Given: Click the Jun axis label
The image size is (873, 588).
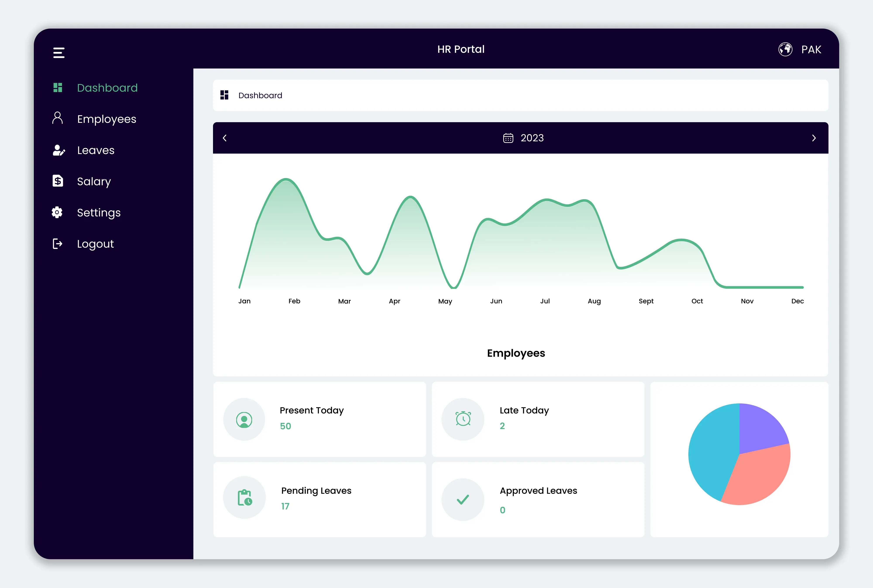Looking at the screenshot, I should click(x=496, y=301).
